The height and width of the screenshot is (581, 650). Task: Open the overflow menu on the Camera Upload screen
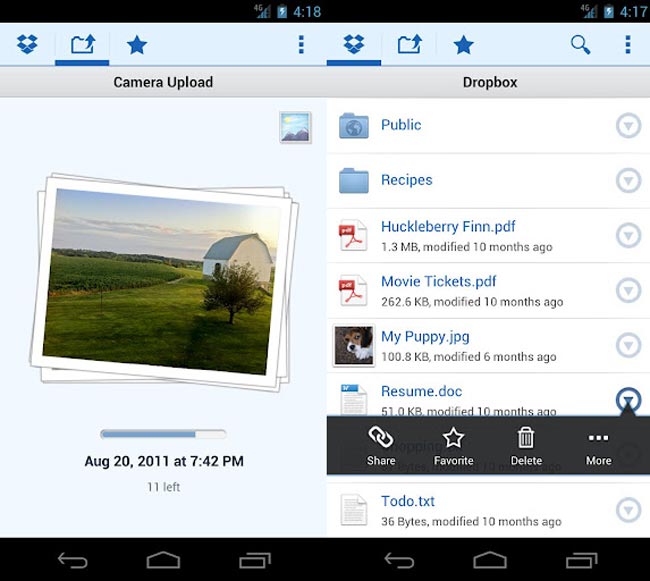[302, 45]
